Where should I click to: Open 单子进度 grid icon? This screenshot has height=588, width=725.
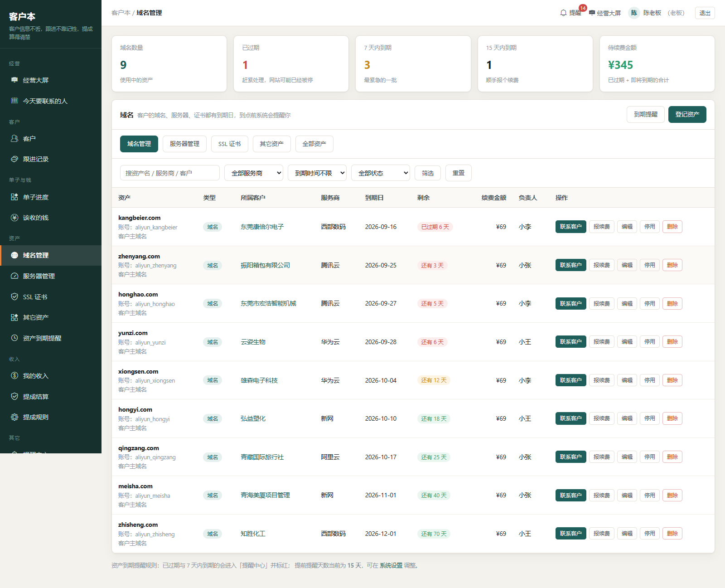click(x=14, y=197)
